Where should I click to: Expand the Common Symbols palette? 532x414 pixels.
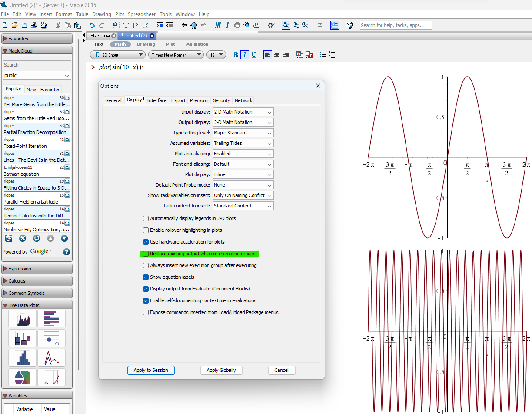pyautogui.click(x=37, y=293)
